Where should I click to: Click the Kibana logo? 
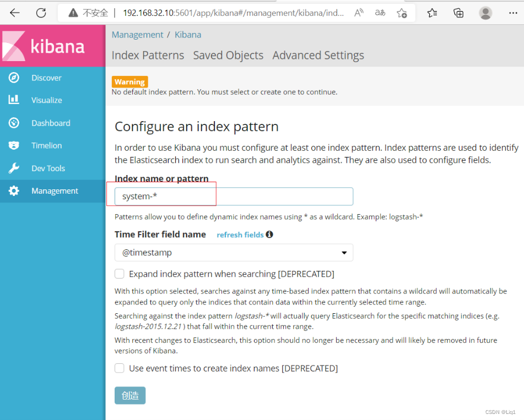(x=44, y=46)
